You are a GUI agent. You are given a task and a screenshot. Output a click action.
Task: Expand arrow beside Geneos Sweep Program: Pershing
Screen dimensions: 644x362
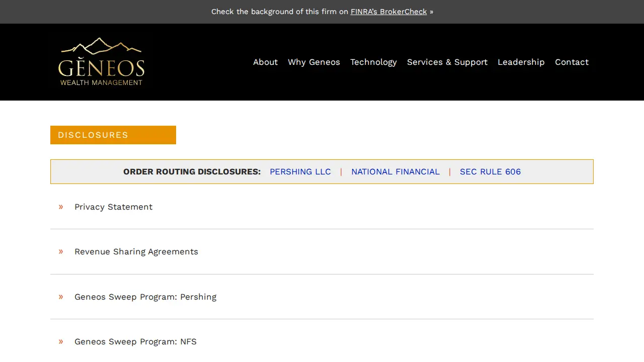tap(61, 297)
